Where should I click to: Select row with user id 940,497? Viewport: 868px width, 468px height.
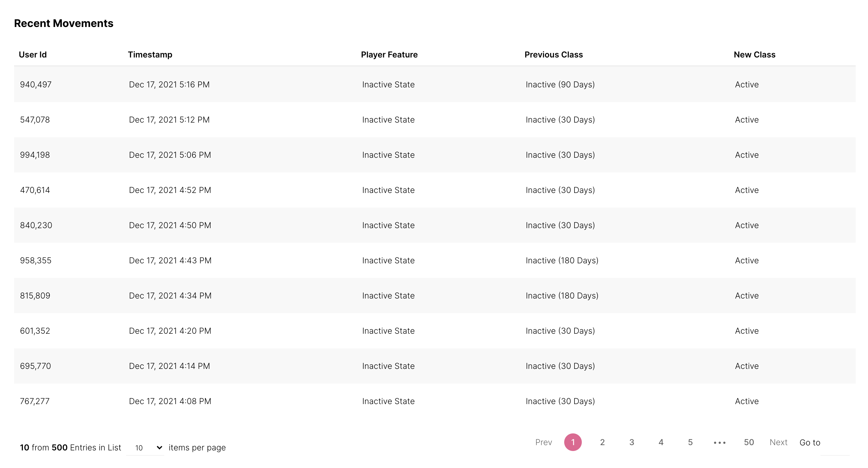click(x=36, y=84)
